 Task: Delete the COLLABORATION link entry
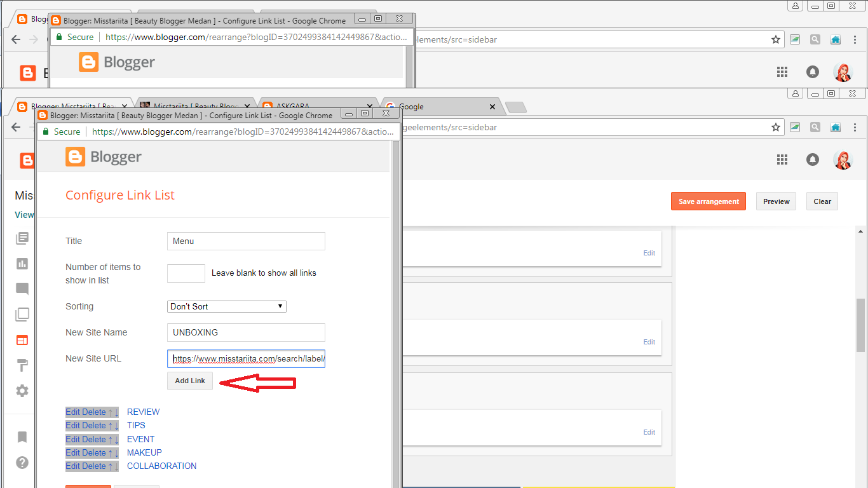tap(94, 466)
